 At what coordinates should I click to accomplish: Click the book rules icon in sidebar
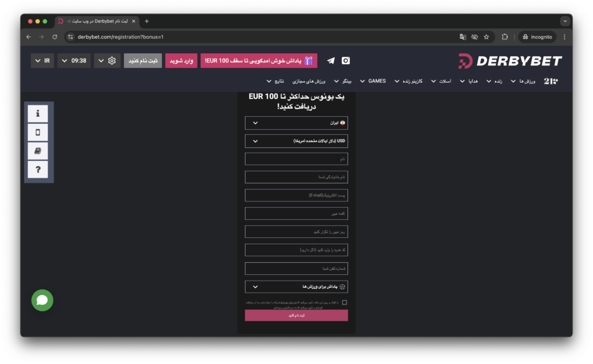[x=38, y=151]
